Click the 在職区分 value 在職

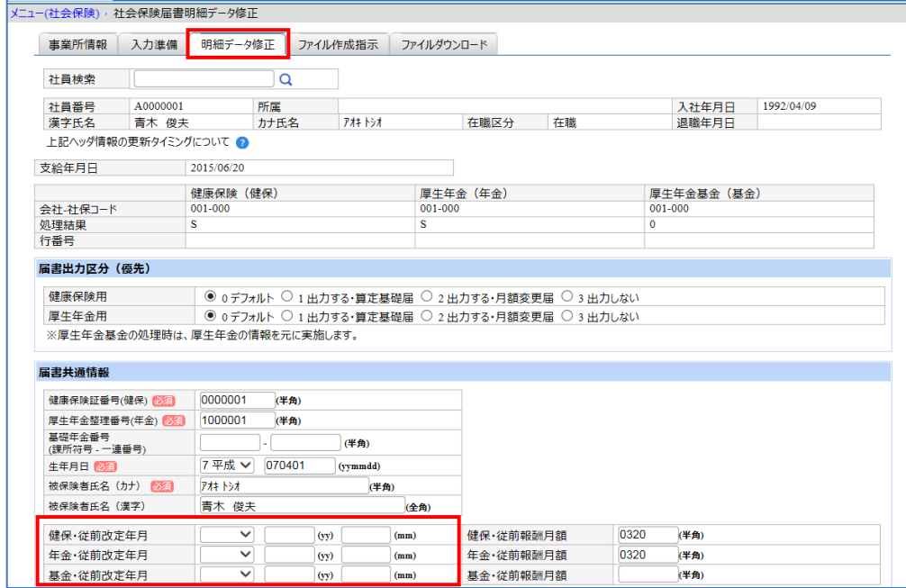click(565, 123)
